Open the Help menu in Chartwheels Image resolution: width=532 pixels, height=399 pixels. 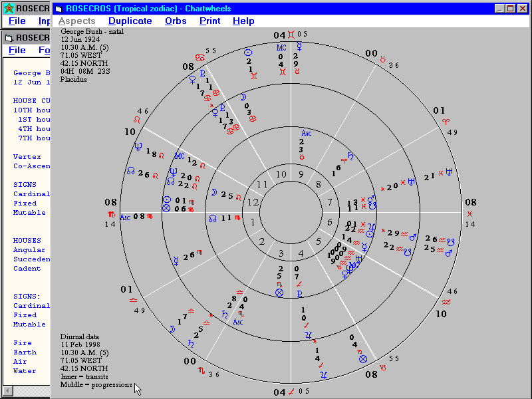click(x=243, y=21)
